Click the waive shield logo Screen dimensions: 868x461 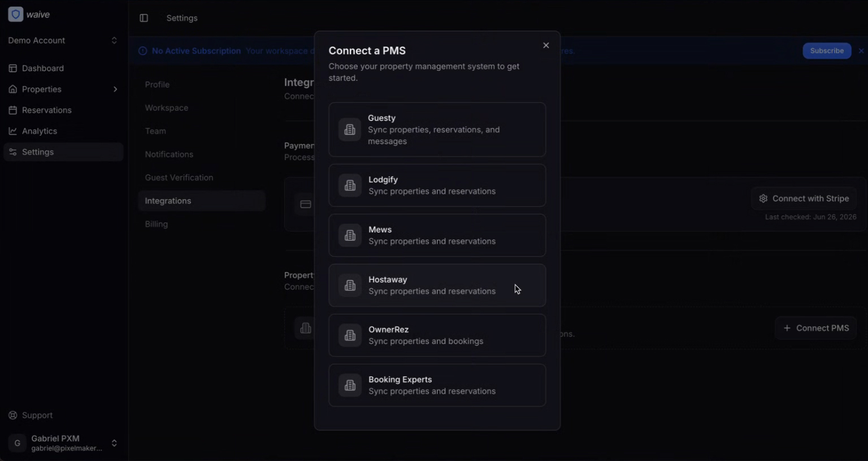[16, 14]
